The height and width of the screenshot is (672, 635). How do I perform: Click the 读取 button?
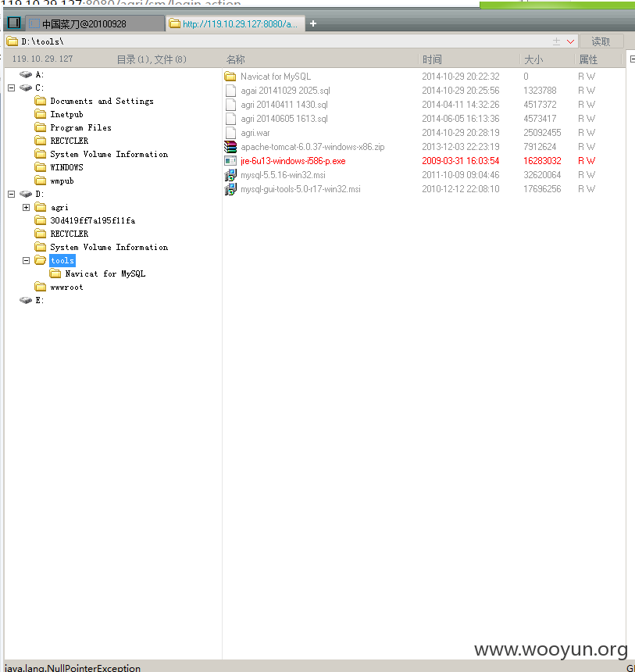tap(601, 41)
